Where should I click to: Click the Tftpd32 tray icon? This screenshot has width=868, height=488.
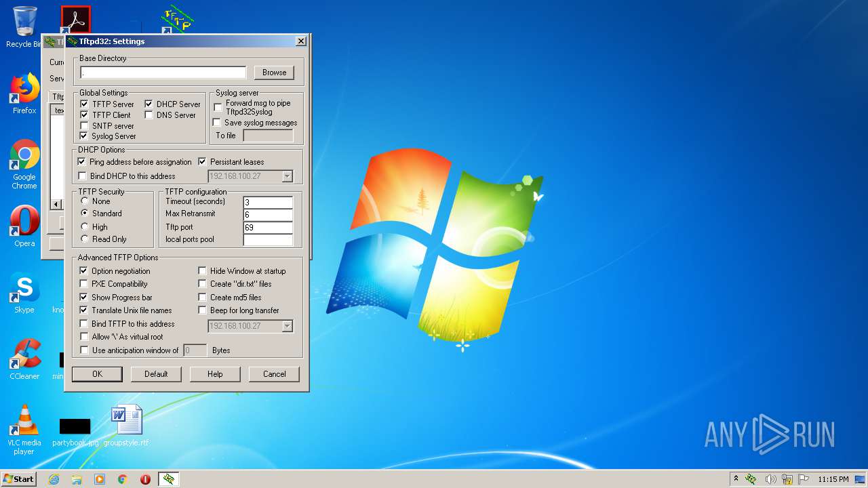(x=751, y=479)
